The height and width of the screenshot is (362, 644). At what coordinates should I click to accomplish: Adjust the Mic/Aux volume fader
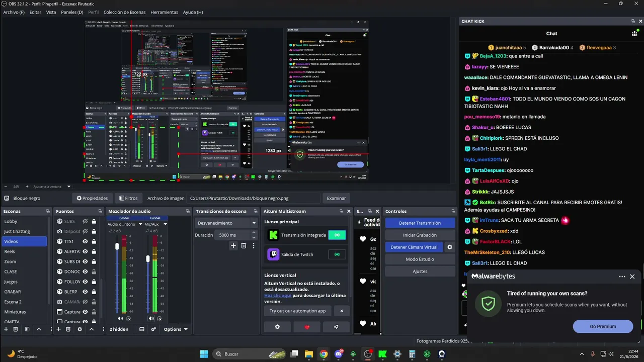tap(148, 258)
